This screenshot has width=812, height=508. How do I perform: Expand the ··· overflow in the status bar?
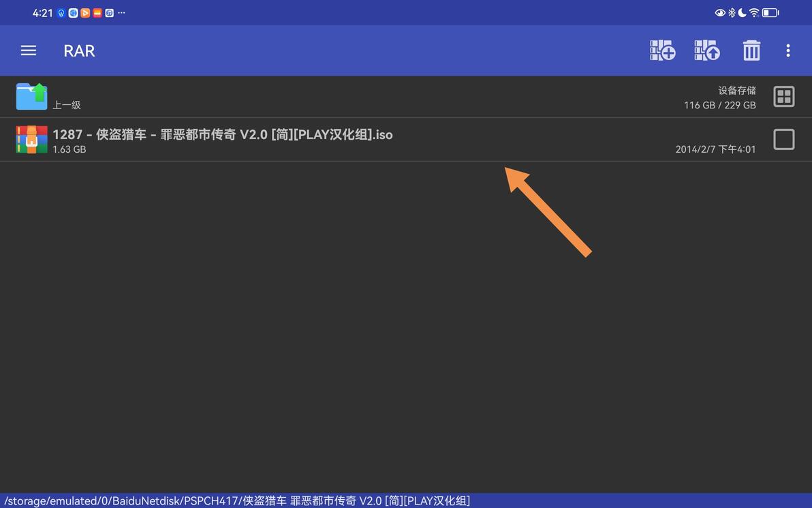point(121,12)
